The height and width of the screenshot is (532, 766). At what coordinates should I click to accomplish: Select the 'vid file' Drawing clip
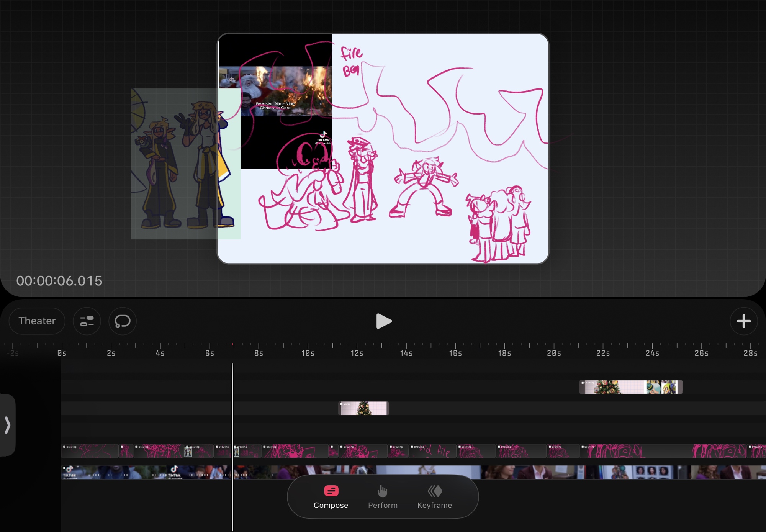pyautogui.click(x=433, y=451)
